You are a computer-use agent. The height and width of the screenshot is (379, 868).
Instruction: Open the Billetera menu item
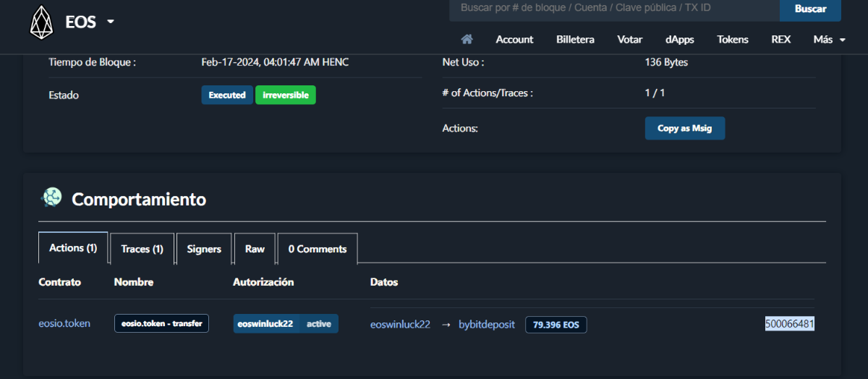575,39
